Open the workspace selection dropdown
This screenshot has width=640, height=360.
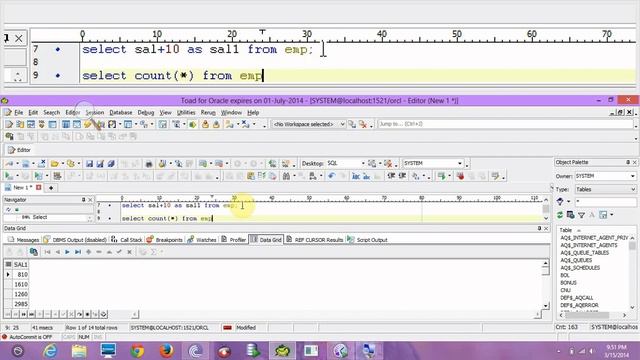[342, 124]
